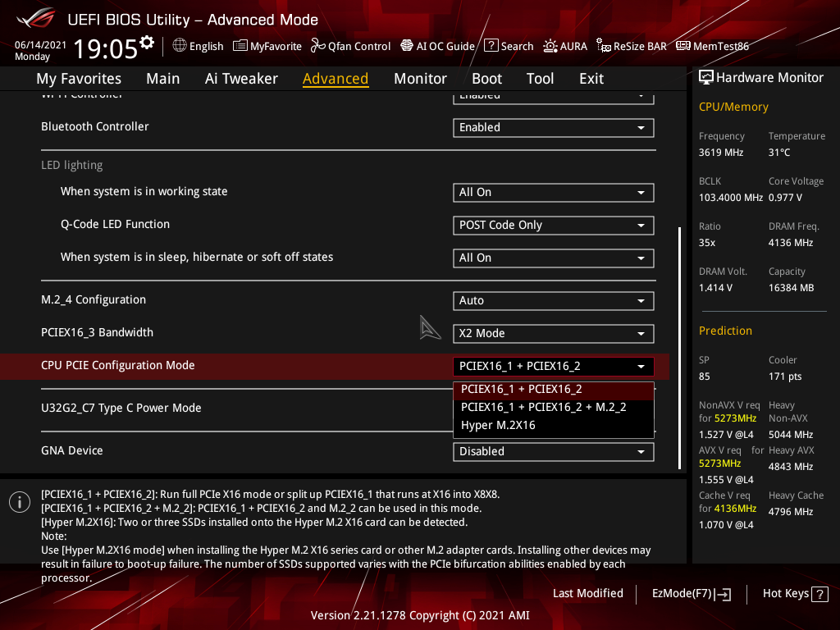Click the 06/14/2021 date text

(40, 45)
